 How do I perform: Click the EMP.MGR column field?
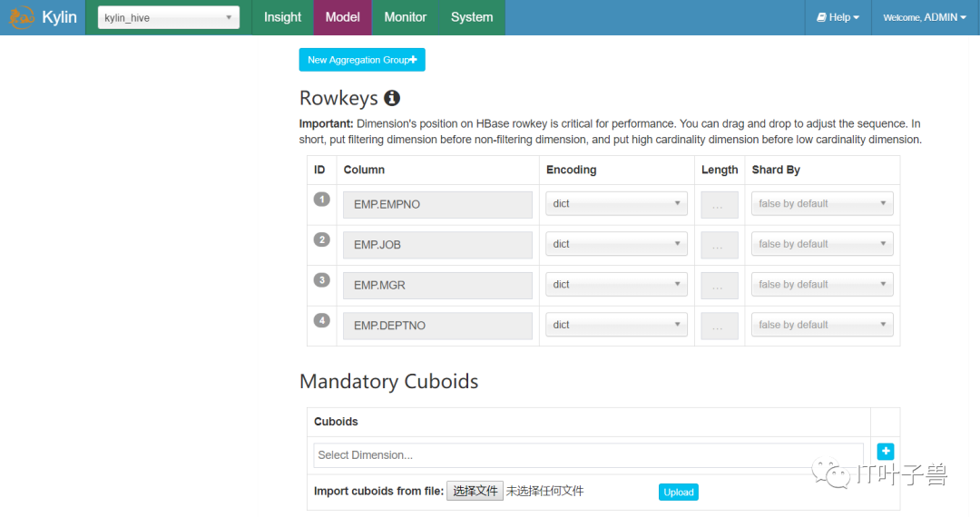[437, 286]
